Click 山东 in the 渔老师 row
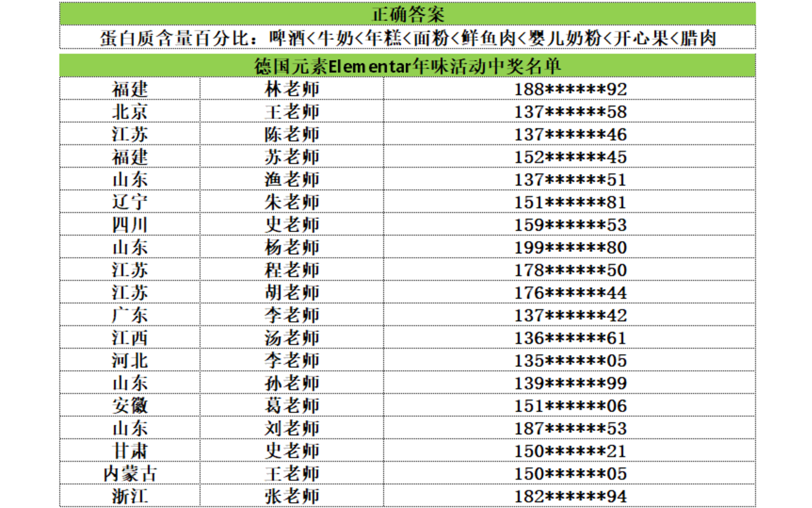Screen dimensions: 812x508 (130, 179)
